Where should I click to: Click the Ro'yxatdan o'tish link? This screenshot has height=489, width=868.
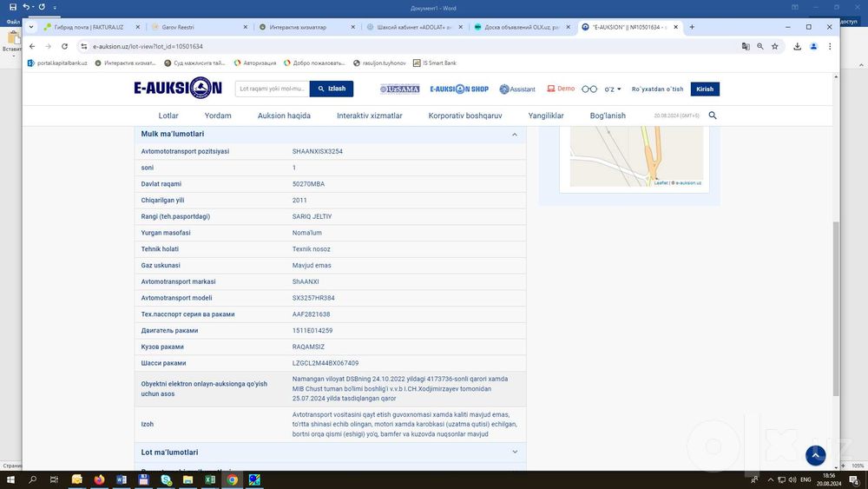(658, 89)
